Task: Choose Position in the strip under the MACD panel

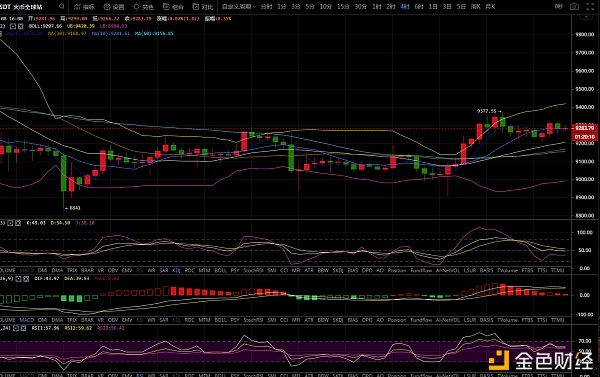Action: [x=397, y=320]
